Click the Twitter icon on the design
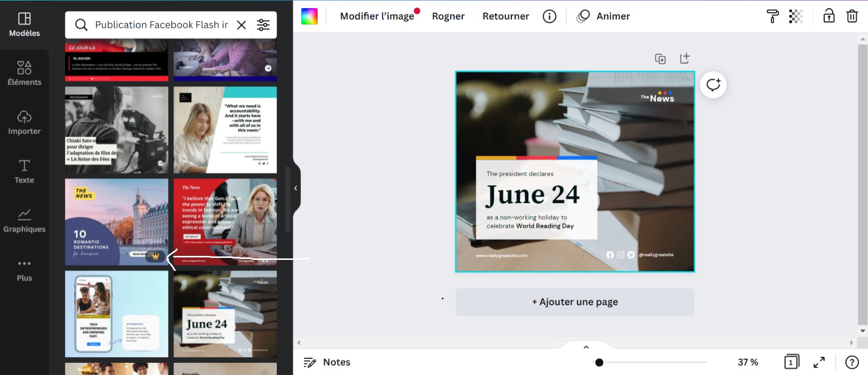This screenshot has width=868, height=375. [631, 255]
